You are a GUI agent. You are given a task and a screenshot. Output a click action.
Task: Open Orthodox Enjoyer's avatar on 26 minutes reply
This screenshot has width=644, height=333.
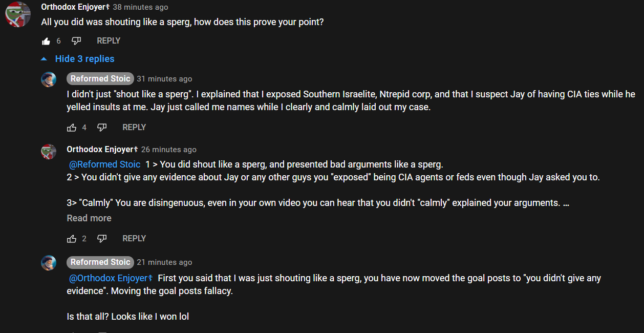[x=49, y=151]
